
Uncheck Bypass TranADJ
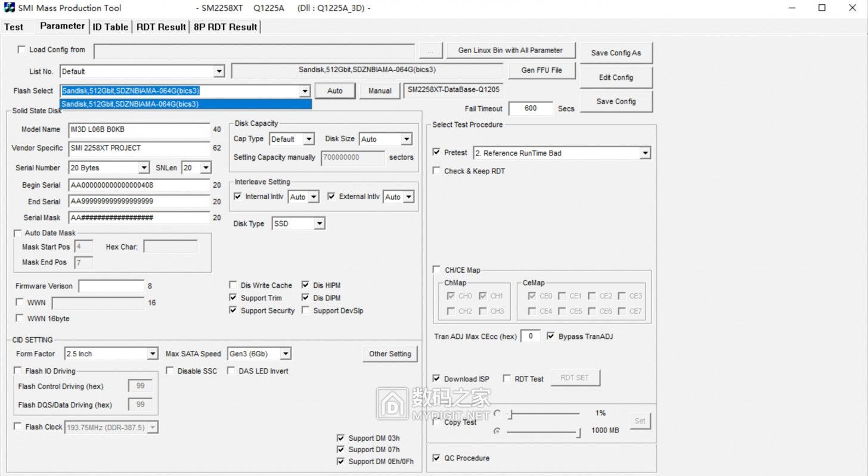[x=551, y=336]
